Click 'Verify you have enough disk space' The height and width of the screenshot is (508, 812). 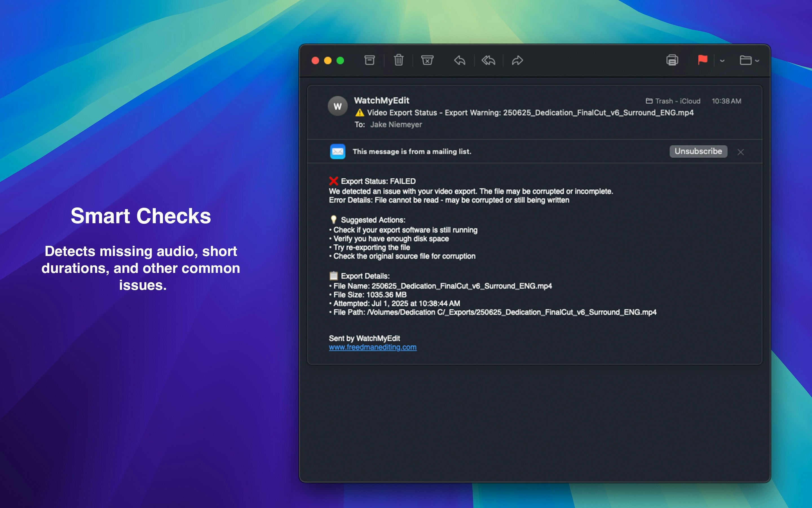pos(389,239)
